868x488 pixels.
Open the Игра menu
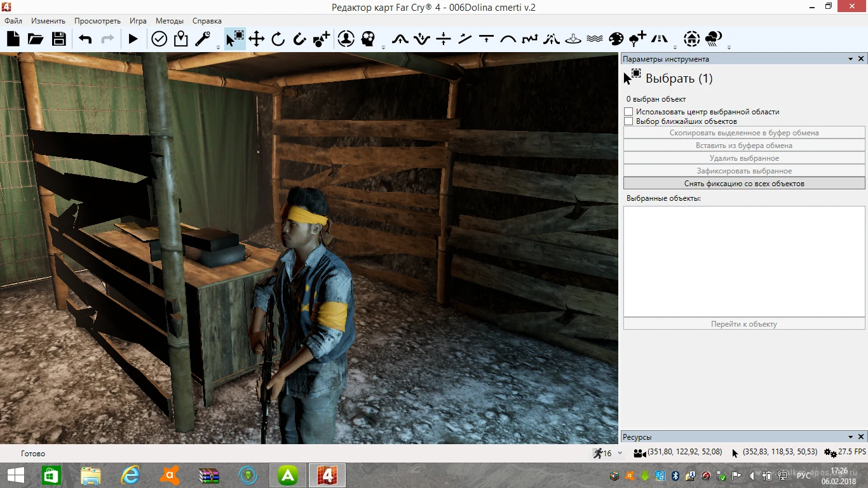138,21
